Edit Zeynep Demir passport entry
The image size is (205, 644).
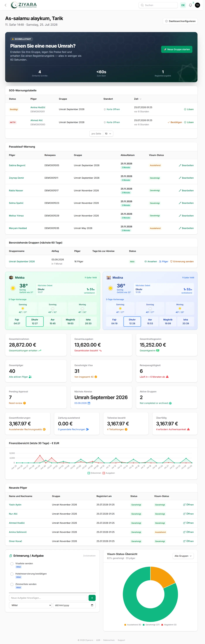click(x=186, y=178)
